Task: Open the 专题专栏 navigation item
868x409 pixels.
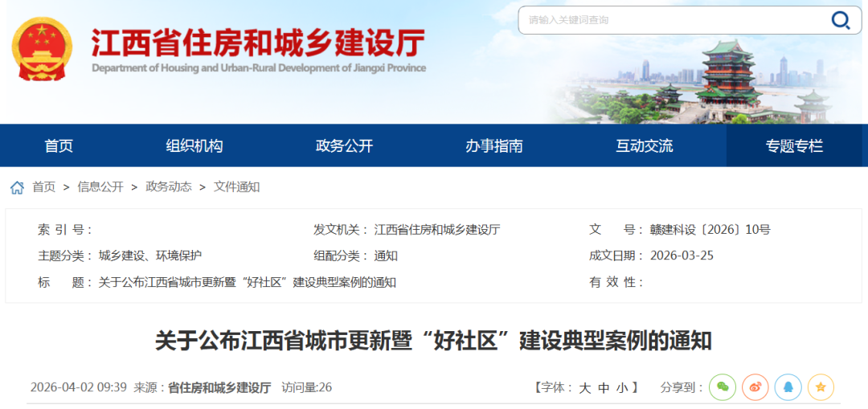Action: (x=794, y=146)
